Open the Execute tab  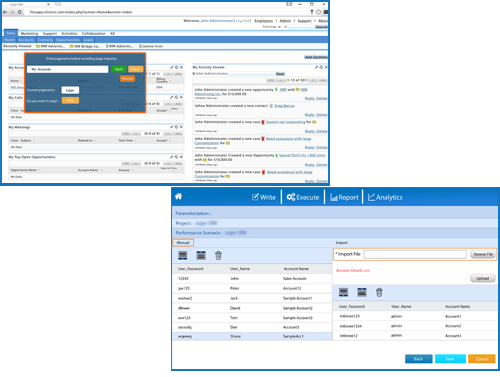click(x=303, y=197)
